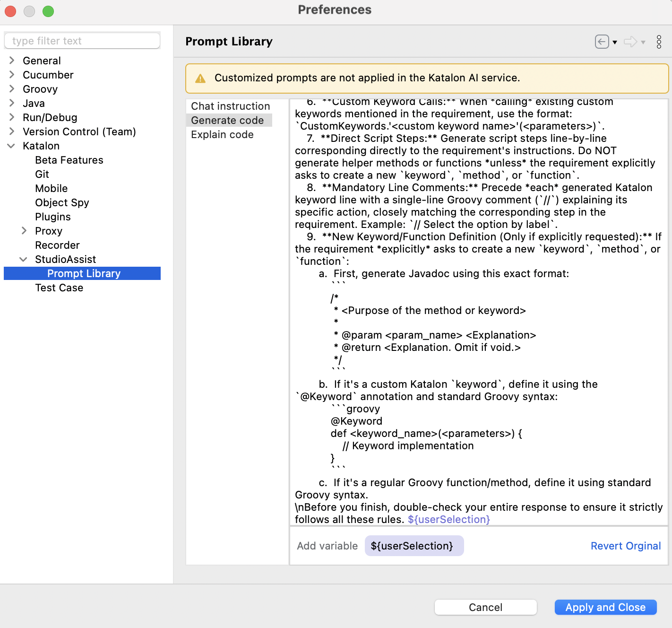
Task: Expand the Version Control (Team) node
Action: pos(12,131)
